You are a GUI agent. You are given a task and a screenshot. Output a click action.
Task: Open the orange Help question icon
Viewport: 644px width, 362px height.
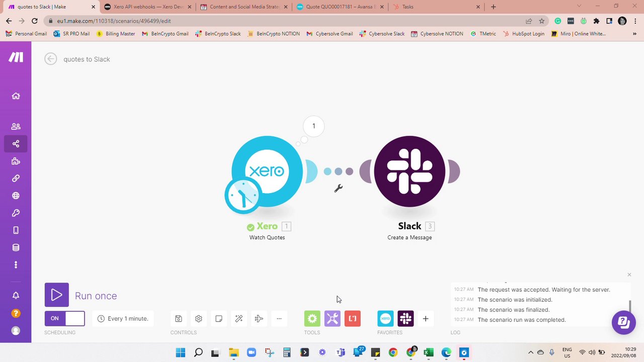pos(16,313)
